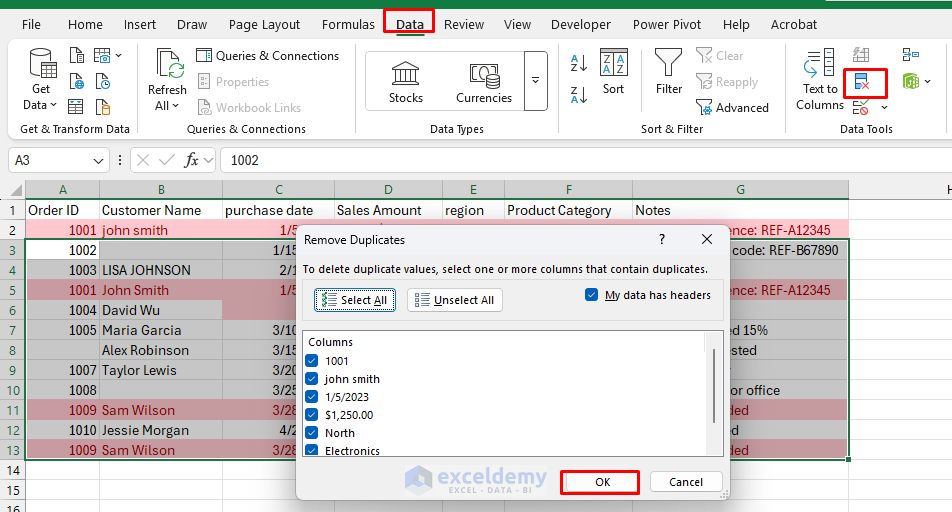Click the select-all corner triangle
Image resolution: width=952 pixels, height=512 pixels.
(16, 190)
